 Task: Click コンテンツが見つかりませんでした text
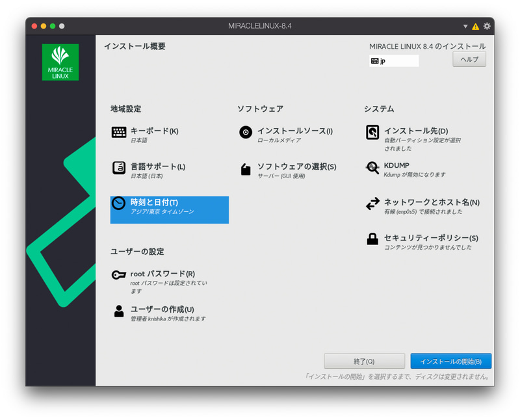click(428, 248)
